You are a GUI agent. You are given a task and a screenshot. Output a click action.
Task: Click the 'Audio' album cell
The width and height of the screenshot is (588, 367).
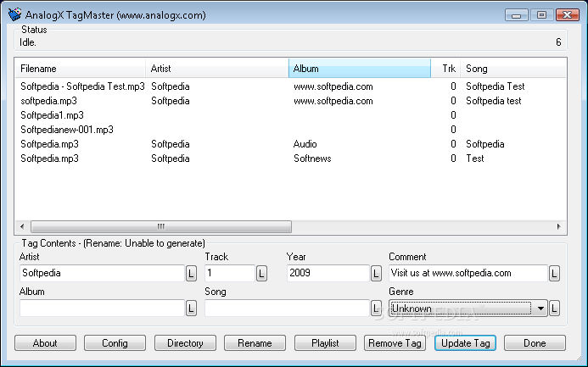pyautogui.click(x=305, y=144)
